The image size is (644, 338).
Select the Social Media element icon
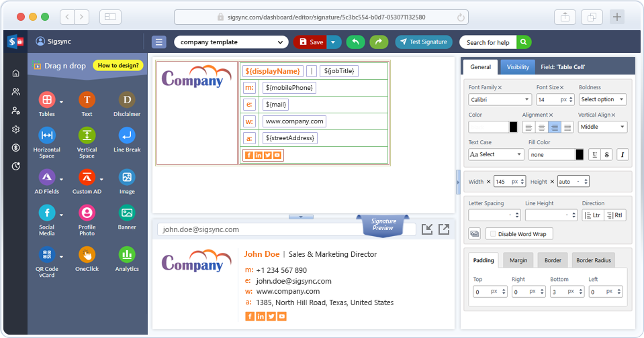[47, 213]
